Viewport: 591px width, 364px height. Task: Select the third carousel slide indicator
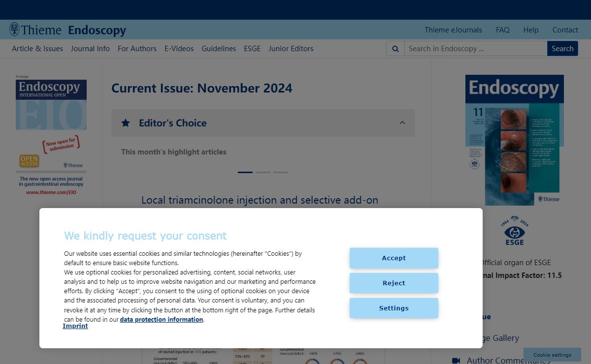coord(281,172)
